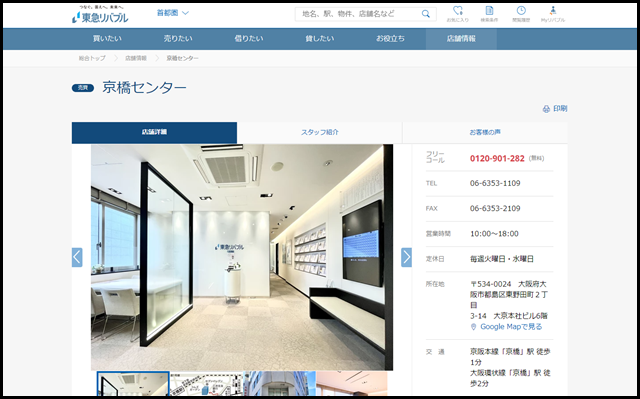This screenshot has width=640, height=399.
Task: Open browsing history clock icon
Action: pyautogui.click(x=521, y=14)
